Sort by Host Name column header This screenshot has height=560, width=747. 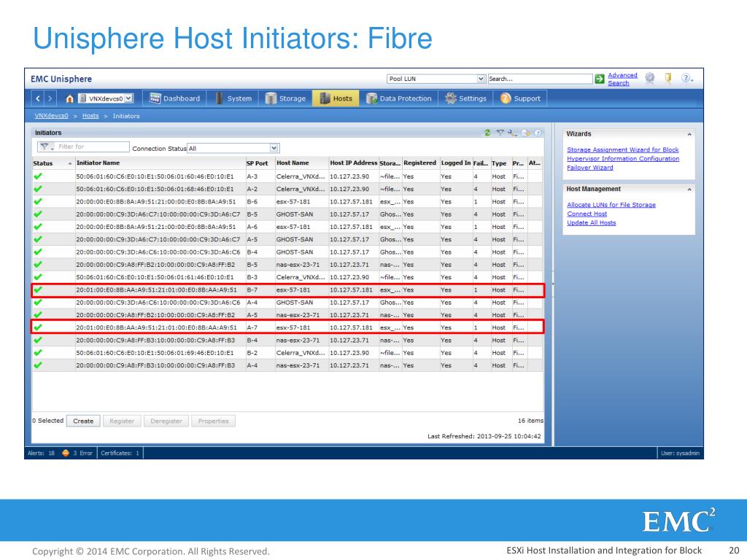[302, 163]
